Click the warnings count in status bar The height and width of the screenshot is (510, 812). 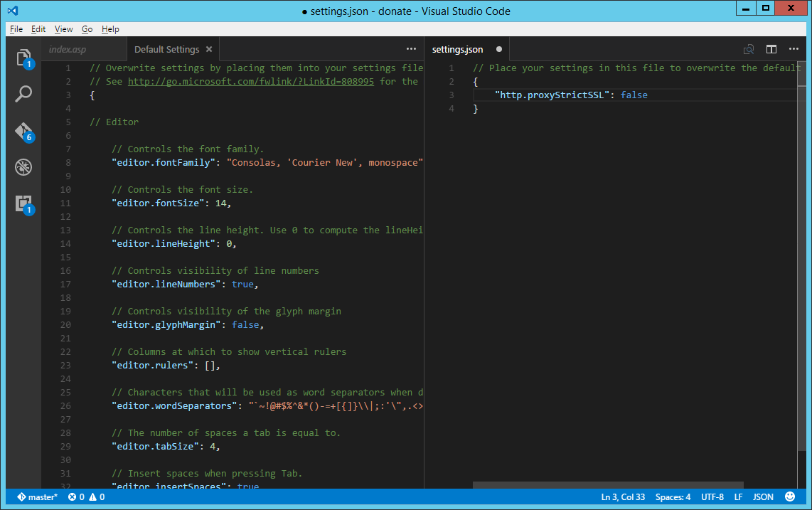[x=97, y=497]
